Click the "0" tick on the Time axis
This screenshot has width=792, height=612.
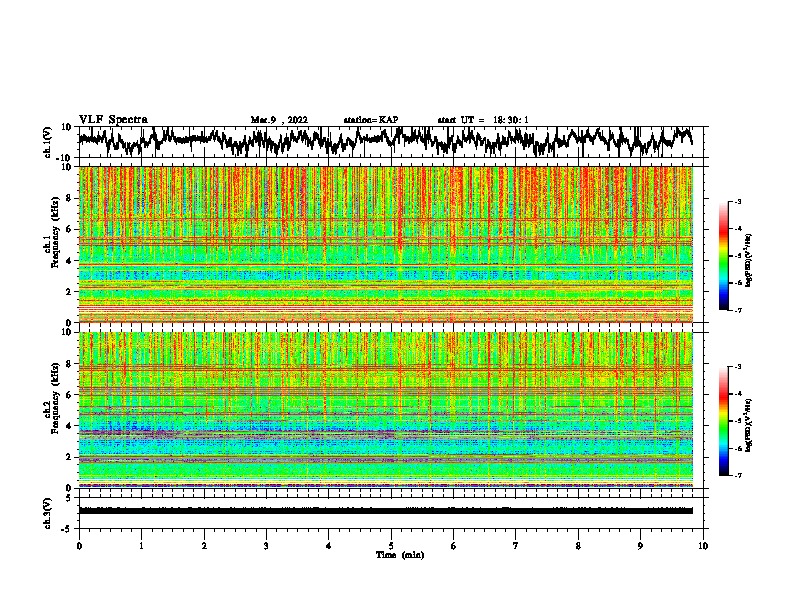click(79, 546)
